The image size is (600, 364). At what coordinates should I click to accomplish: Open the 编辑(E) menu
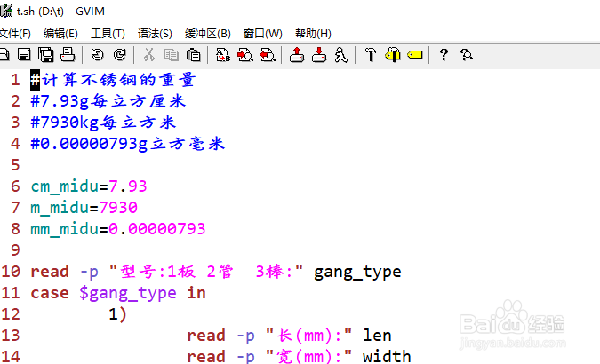(x=60, y=34)
